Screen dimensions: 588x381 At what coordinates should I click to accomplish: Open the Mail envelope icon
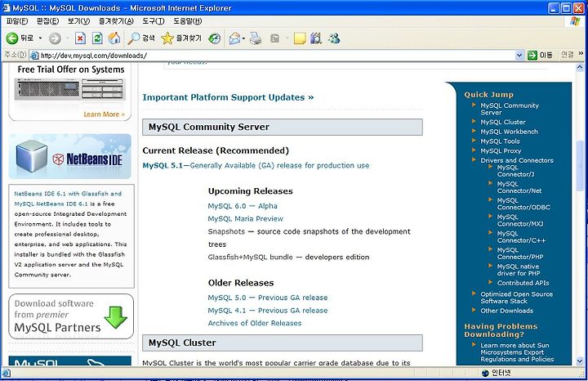(x=234, y=38)
